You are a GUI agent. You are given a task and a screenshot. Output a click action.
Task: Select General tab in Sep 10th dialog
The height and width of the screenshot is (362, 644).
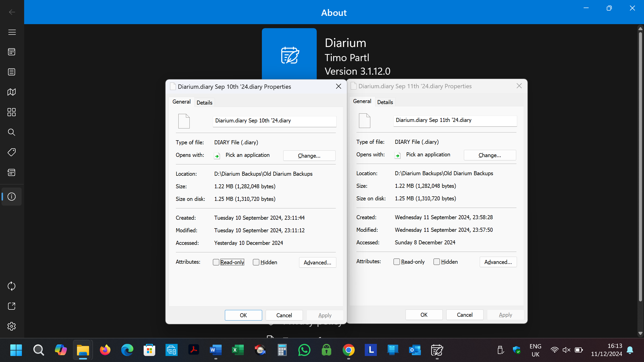pyautogui.click(x=181, y=102)
